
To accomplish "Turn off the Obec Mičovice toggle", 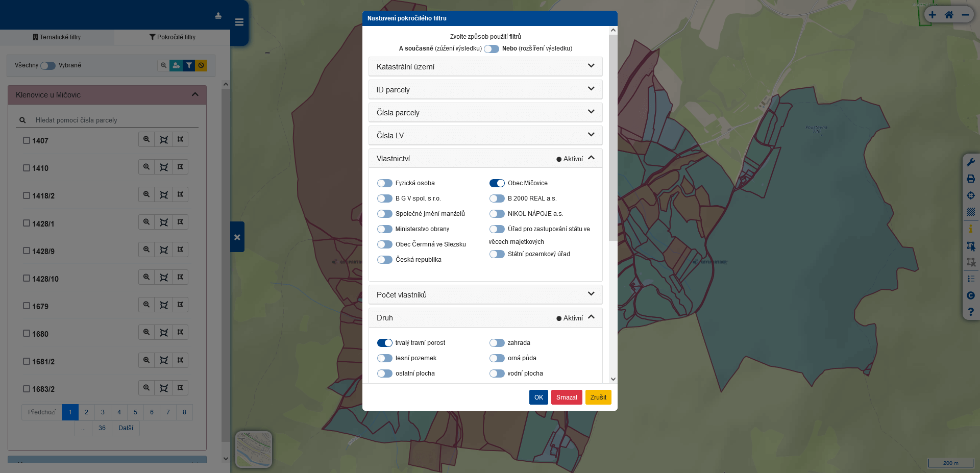I will click(497, 183).
